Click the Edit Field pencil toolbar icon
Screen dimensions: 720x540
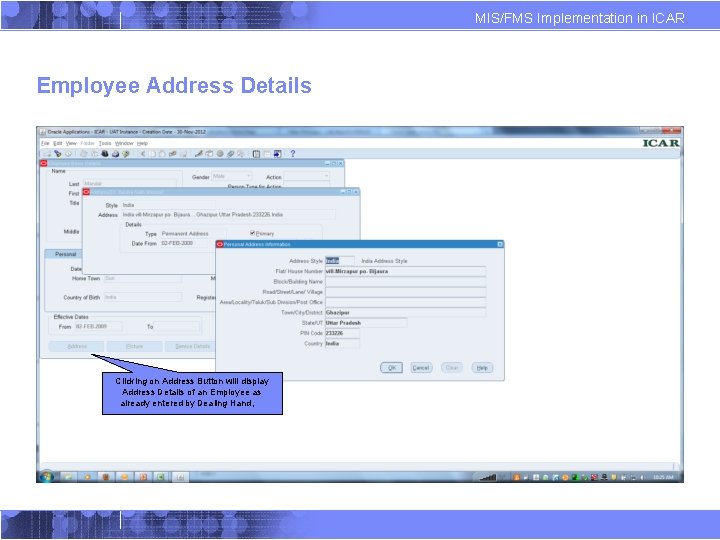coord(198,154)
